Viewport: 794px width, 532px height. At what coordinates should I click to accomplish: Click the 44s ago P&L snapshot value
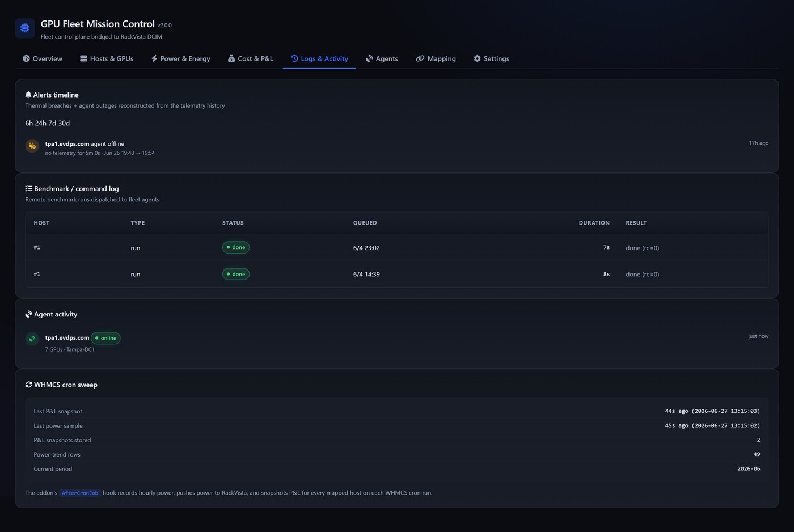coord(712,411)
